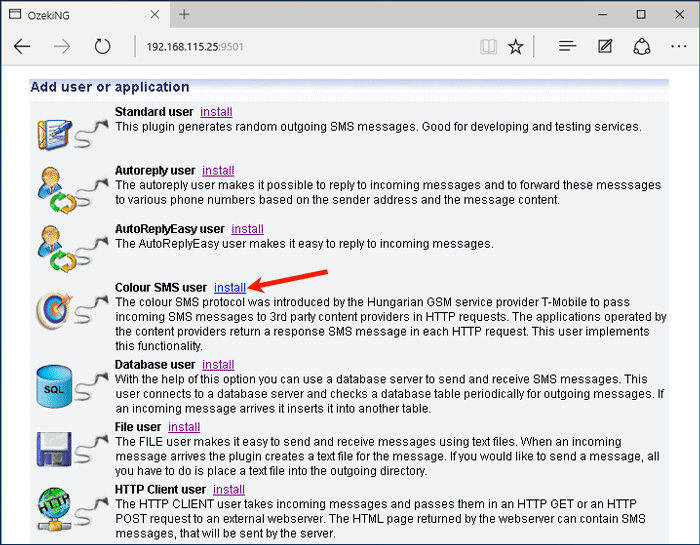Click the browser Back arrow
This screenshot has height=545, width=700.
pos(22,46)
